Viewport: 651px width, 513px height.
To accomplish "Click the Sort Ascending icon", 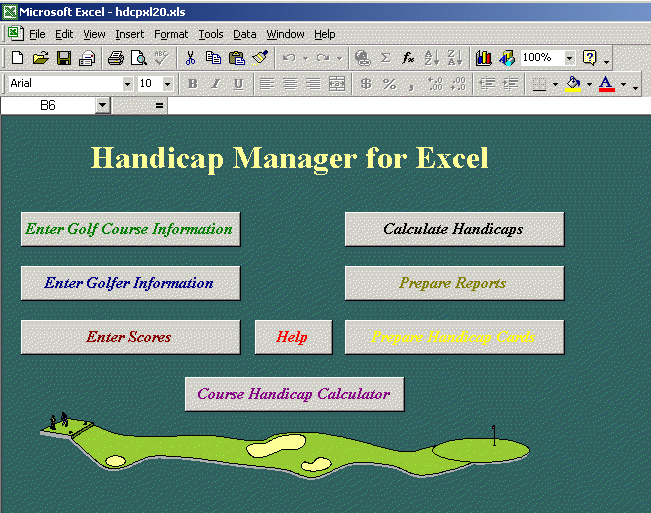I will (x=432, y=59).
